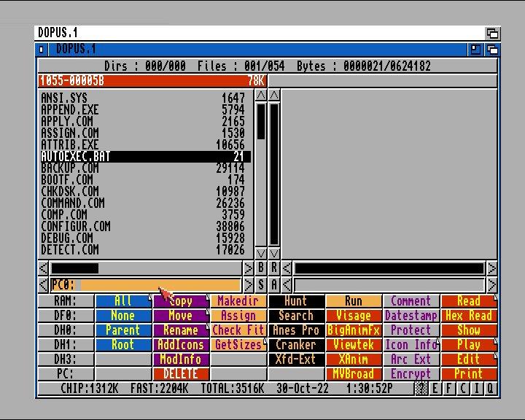Click the right arrow after the empty right path
The image size is (525, 420).
pos(491,285)
